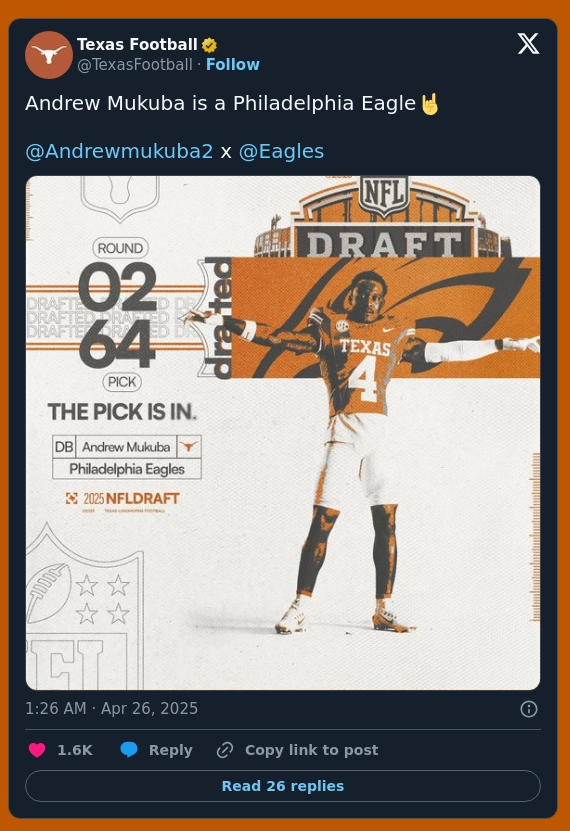Follow the Texas Football account
This screenshot has height=831, width=570.
233,65
